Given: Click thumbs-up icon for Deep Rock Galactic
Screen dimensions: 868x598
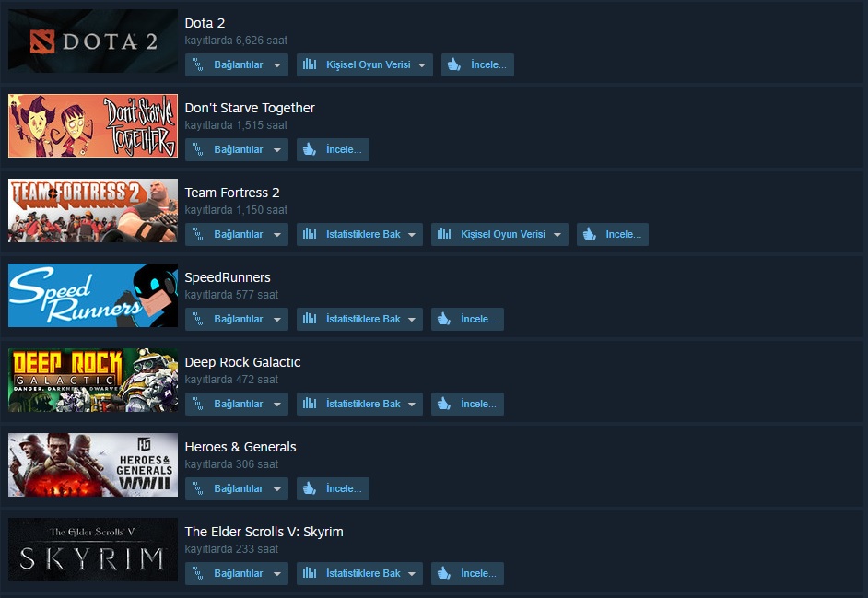Looking at the screenshot, I should pos(443,404).
